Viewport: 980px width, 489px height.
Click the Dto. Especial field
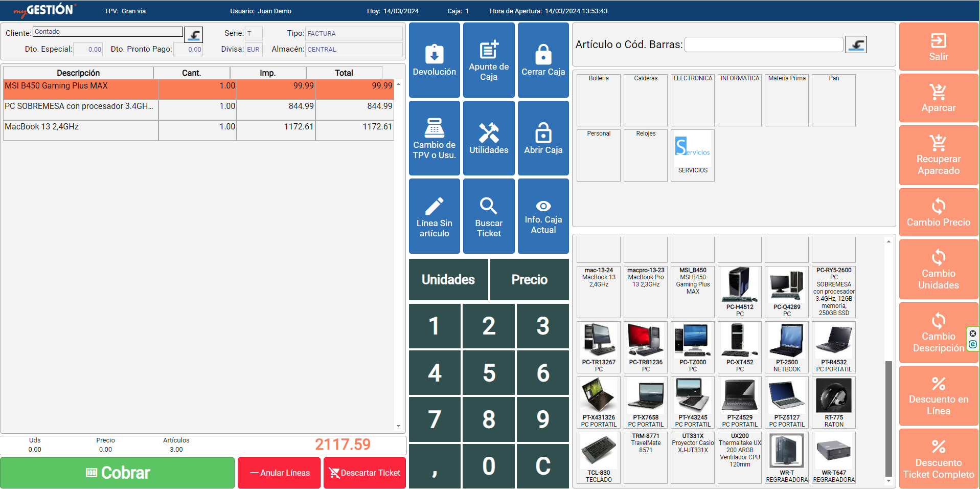coord(88,50)
